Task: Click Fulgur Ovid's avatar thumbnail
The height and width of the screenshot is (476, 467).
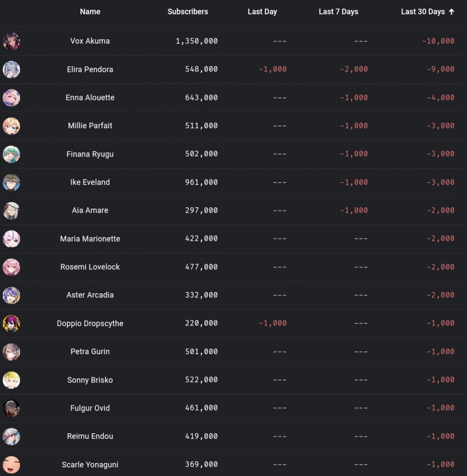Action: tap(11, 408)
